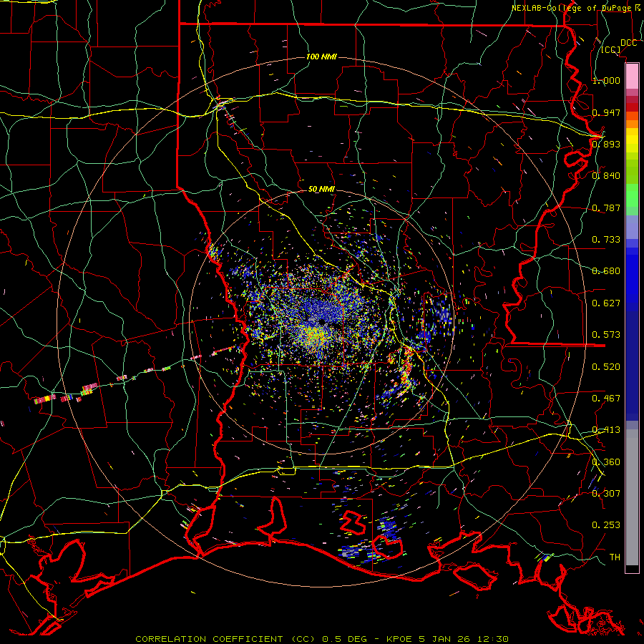Click the 1.000 scale value
Image resolution: width=644 pixels, height=644 pixels.
(x=606, y=80)
